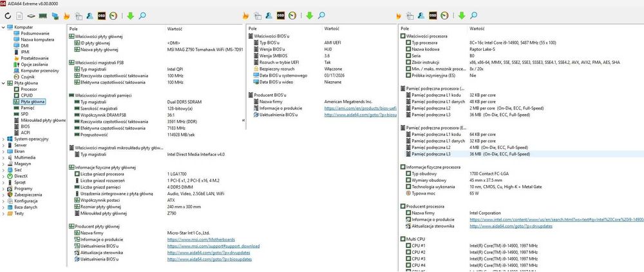
Task: Select Nazwa płyty głównej row
Action: pos(156,49)
